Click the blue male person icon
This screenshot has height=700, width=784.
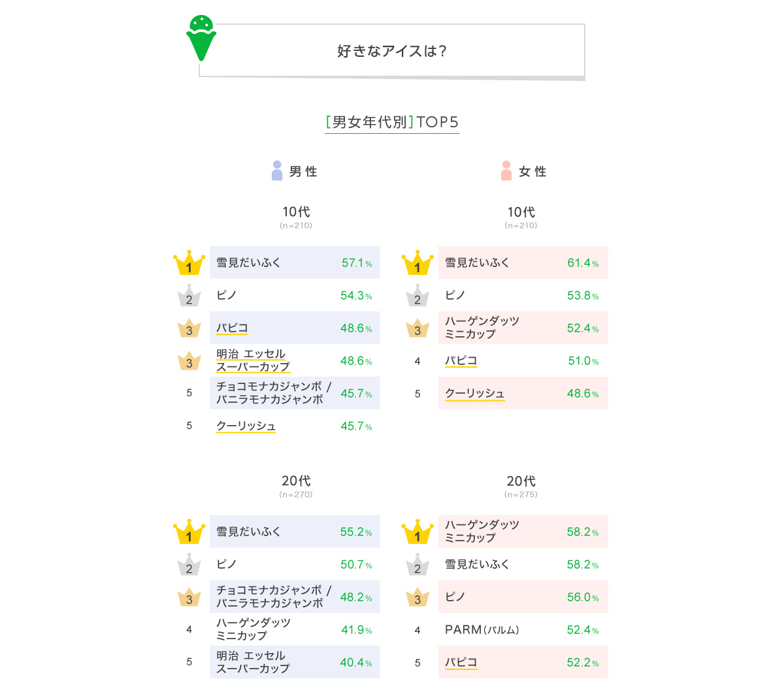click(277, 170)
